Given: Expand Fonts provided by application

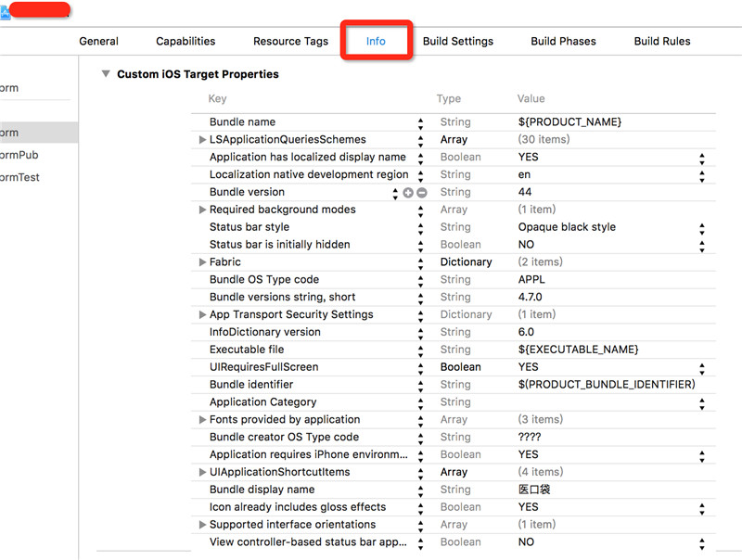Looking at the screenshot, I should pos(202,420).
